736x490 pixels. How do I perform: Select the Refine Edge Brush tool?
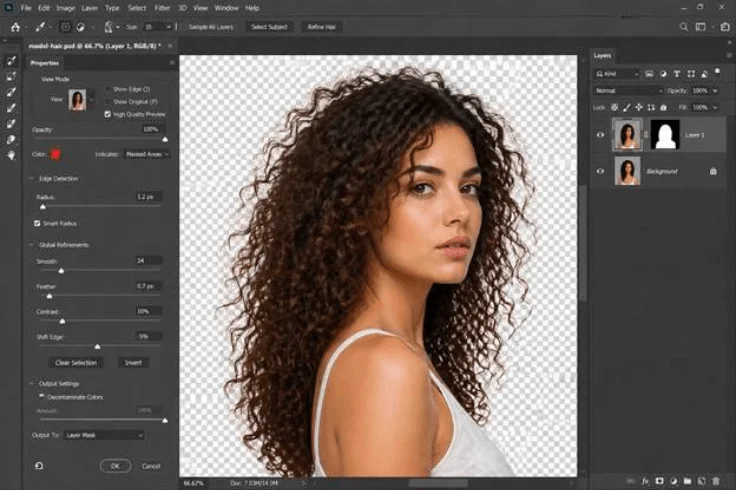[11, 77]
